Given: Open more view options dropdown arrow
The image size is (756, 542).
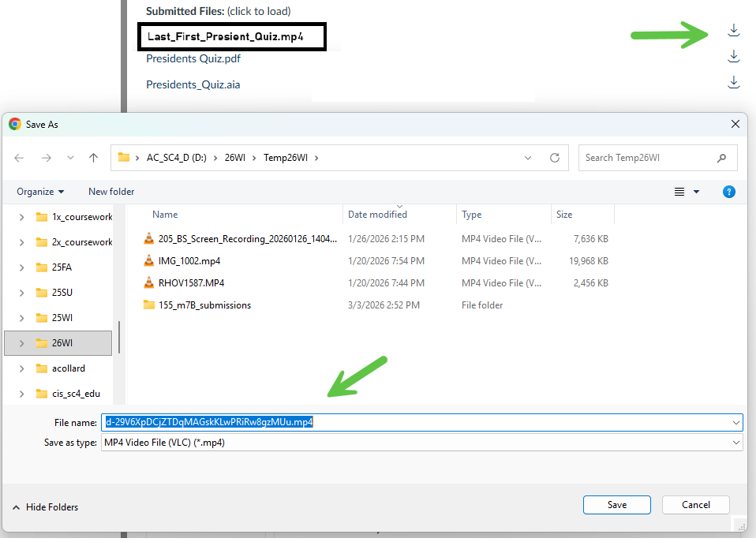Looking at the screenshot, I should [696, 192].
